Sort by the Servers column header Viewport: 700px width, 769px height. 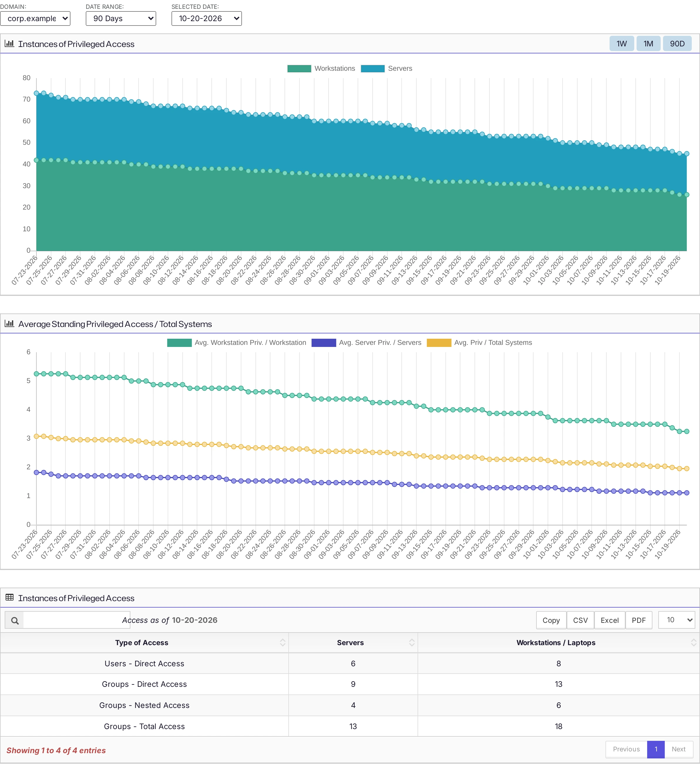pos(353,642)
